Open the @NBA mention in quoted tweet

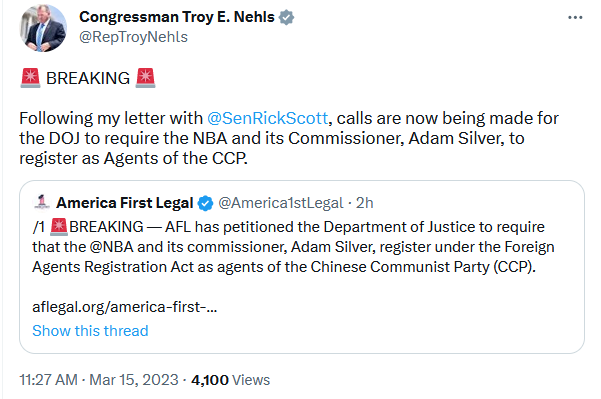click(x=111, y=247)
